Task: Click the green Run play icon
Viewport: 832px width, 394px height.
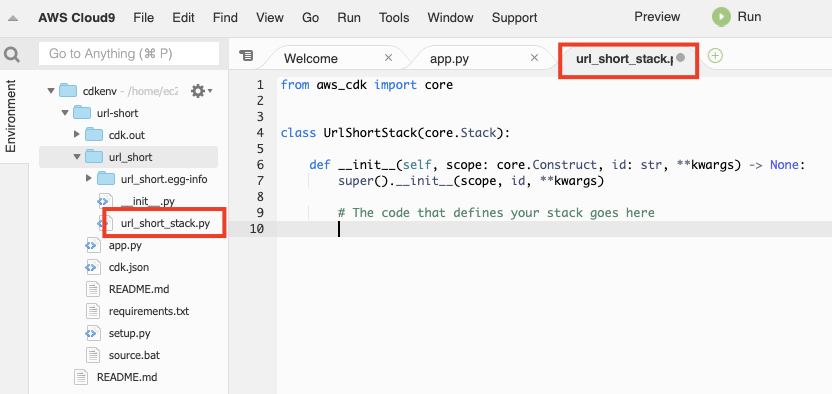Action: tap(721, 17)
